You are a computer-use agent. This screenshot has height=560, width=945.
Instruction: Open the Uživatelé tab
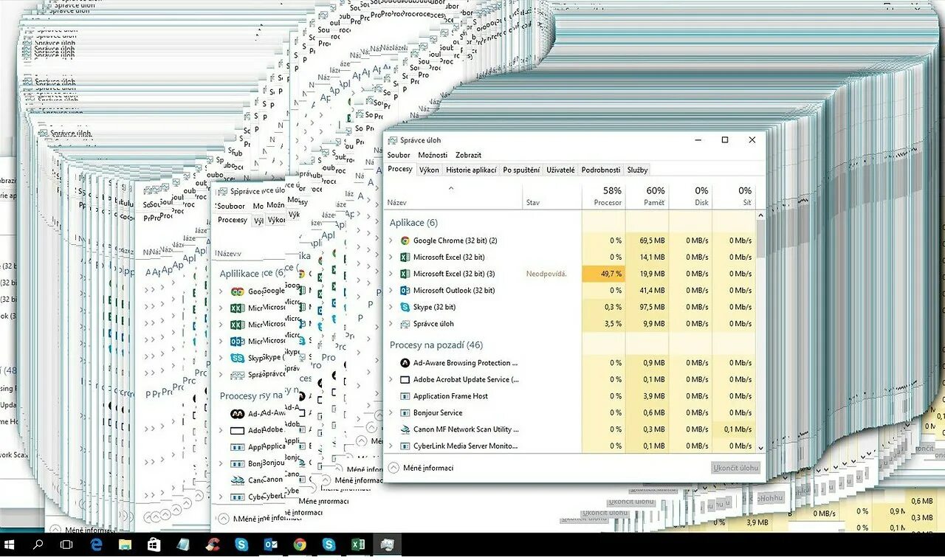tap(560, 170)
